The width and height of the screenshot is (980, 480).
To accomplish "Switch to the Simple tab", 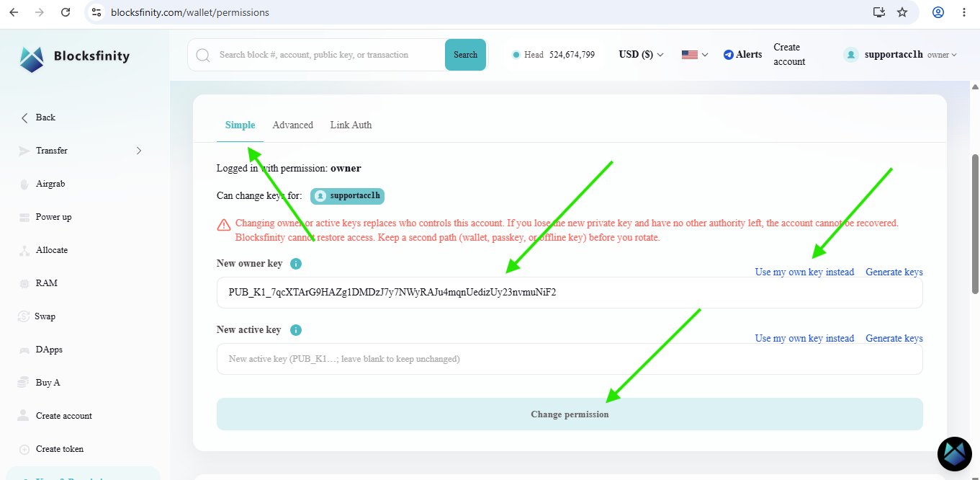I will (240, 125).
